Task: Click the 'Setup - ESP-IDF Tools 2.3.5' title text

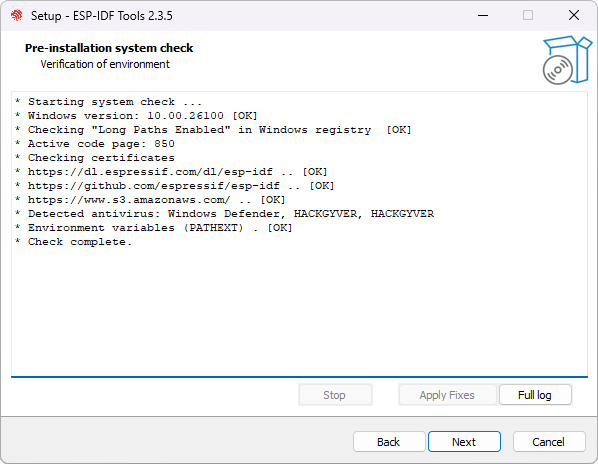Action: pyautogui.click(x=101, y=16)
